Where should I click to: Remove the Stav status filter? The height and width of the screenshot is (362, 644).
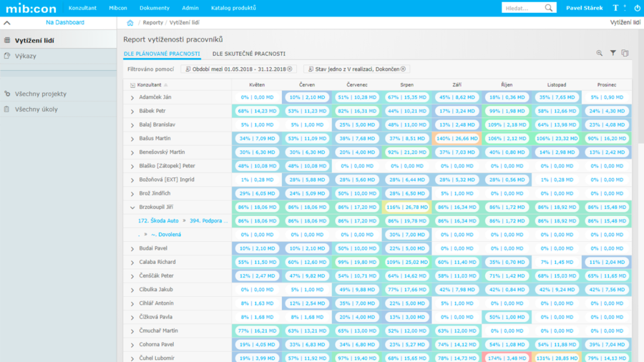coord(403,69)
